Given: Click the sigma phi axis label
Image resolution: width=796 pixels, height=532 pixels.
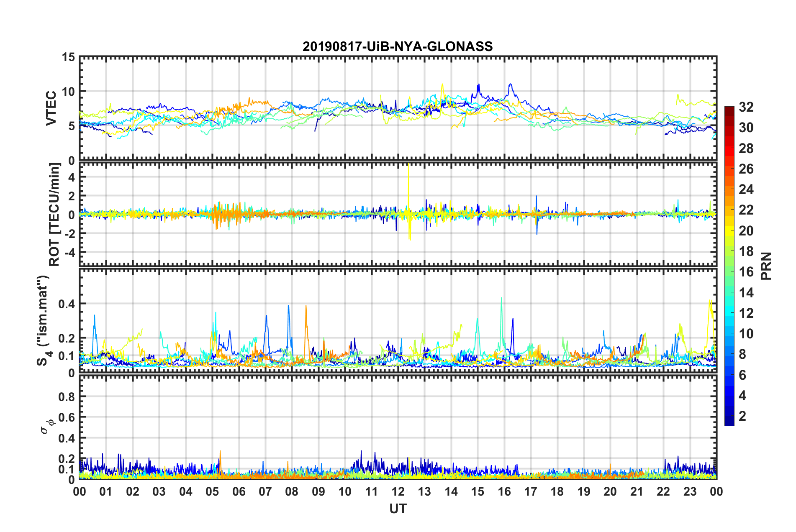Looking at the screenshot, I should (47, 427).
